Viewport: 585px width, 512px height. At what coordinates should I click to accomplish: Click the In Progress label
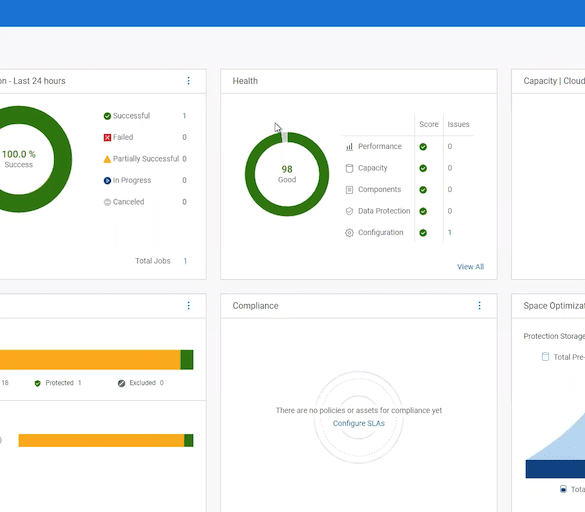pyautogui.click(x=132, y=180)
